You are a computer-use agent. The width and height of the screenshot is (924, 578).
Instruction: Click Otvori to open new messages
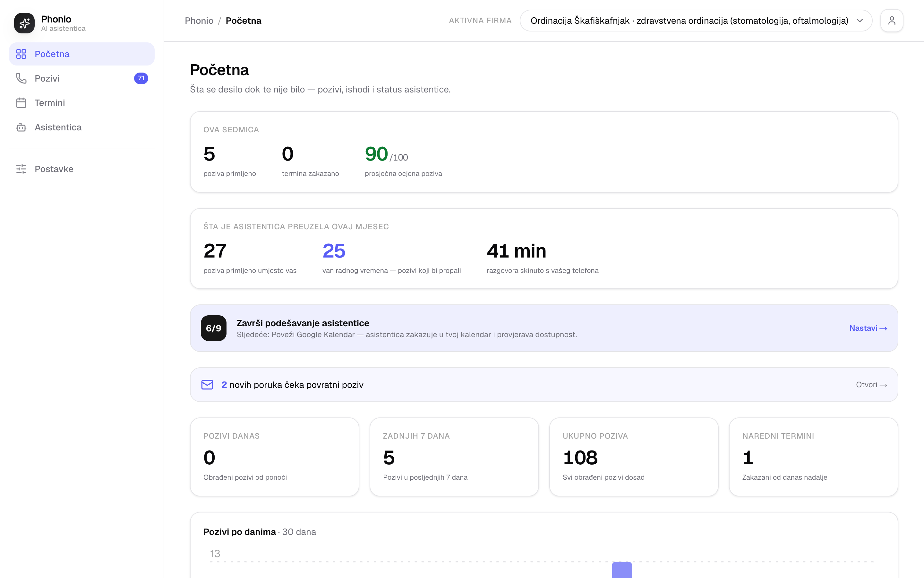coord(871,385)
